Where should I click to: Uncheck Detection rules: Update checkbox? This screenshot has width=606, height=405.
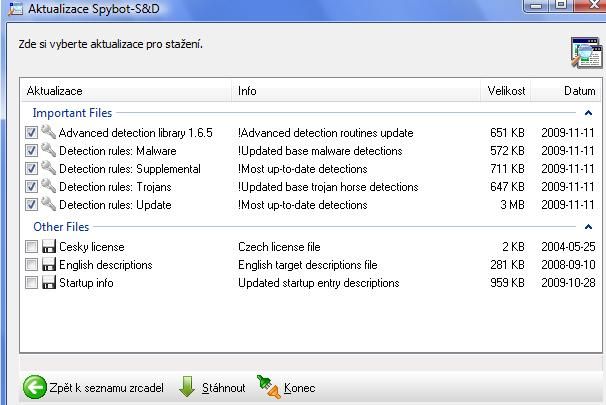(x=31, y=204)
